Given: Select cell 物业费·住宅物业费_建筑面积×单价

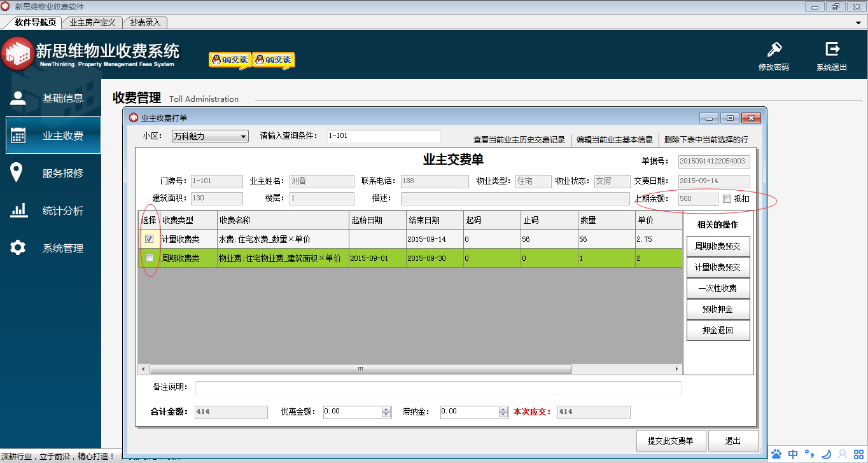Looking at the screenshot, I should tap(283, 258).
